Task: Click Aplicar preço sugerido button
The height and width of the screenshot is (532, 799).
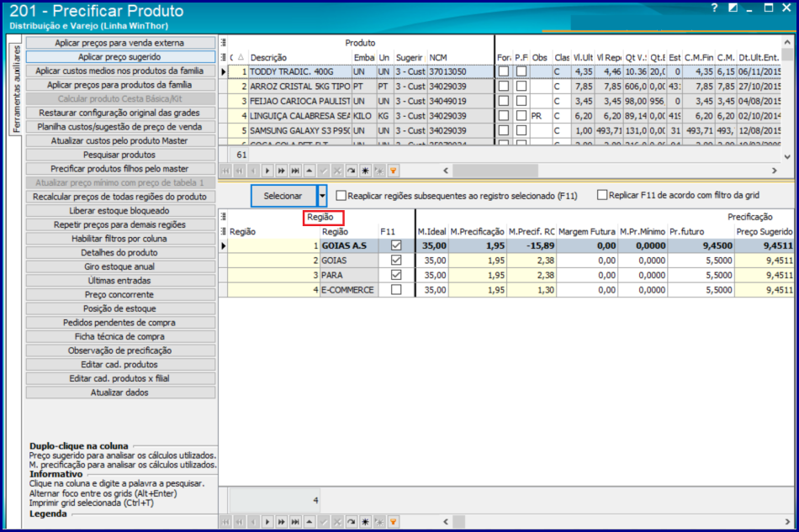Action: tap(120, 56)
